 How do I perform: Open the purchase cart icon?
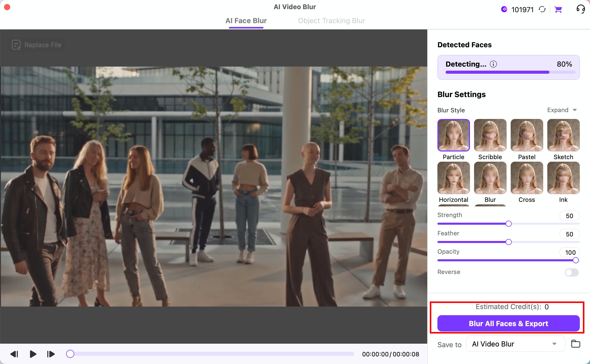click(558, 9)
